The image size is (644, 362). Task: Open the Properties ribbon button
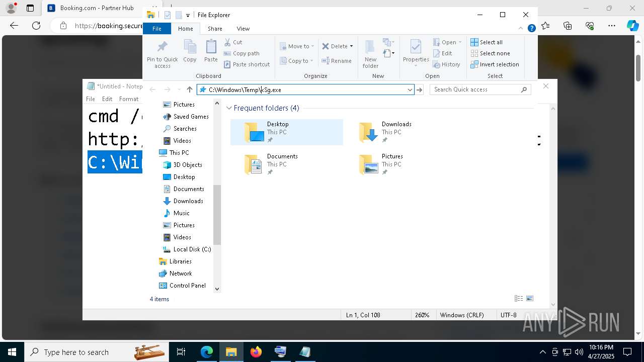[x=416, y=54]
